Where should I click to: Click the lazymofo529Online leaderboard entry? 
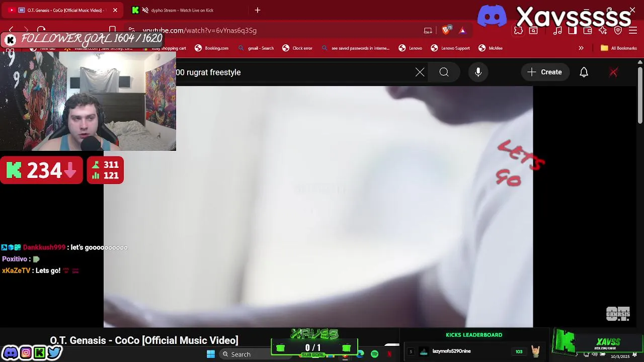[x=473, y=351]
